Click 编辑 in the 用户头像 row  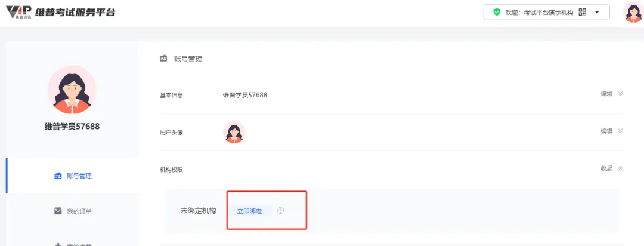coord(606,131)
